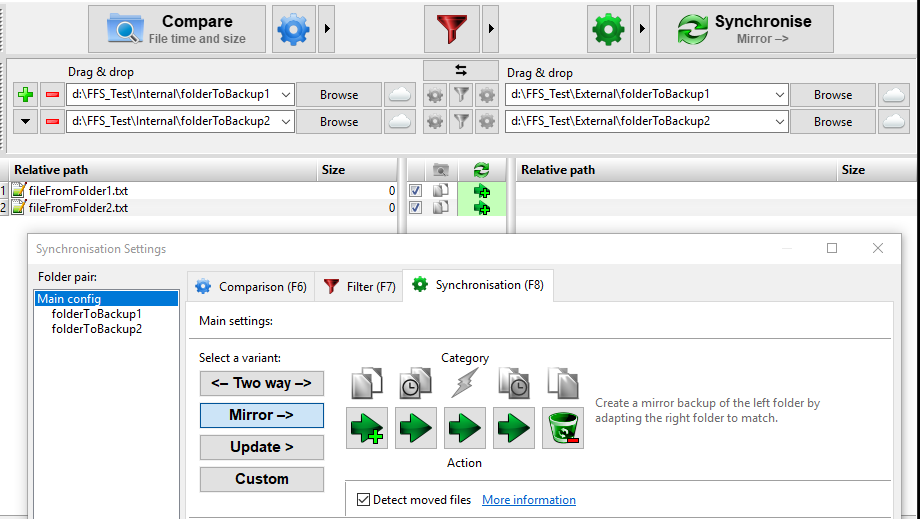
Task: Click the Compare button
Action: pyautogui.click(x=177, y=29)
